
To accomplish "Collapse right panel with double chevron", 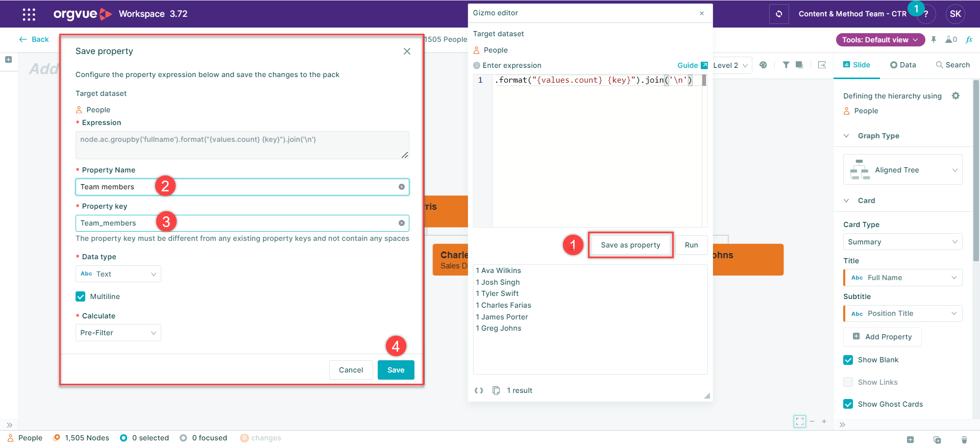I will pyautogui.click(x=842, y=425).
